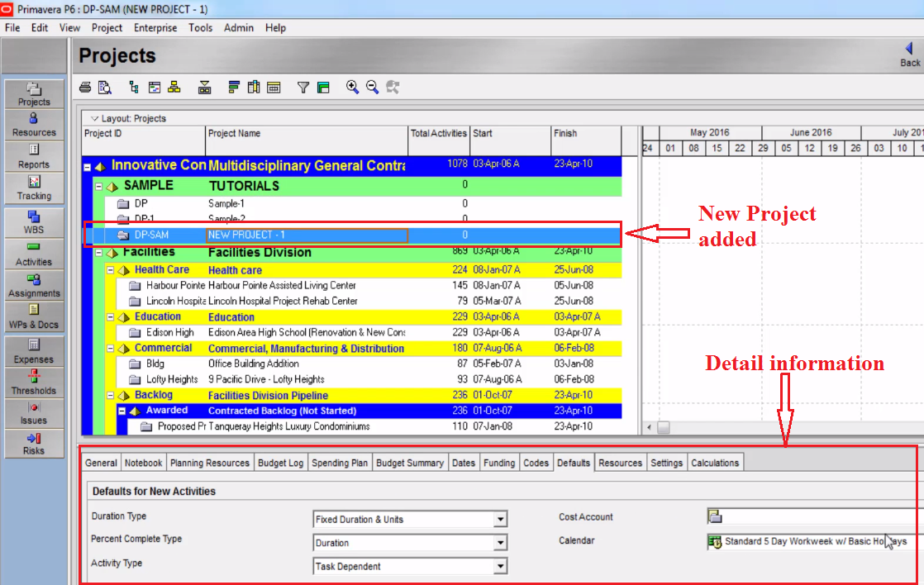Click the Zoom In magnifier icon
This screenshot has width=924, height=585.
[x=352, y=87]
